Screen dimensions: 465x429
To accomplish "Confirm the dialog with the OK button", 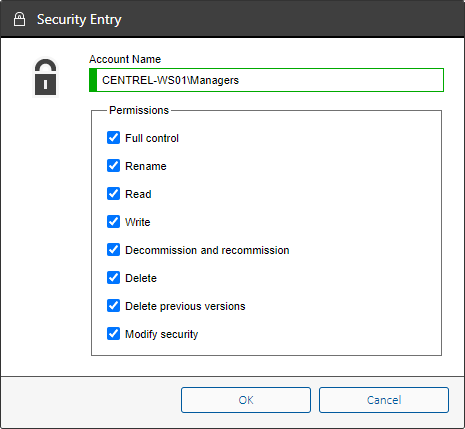I will [x=246, y=400].
